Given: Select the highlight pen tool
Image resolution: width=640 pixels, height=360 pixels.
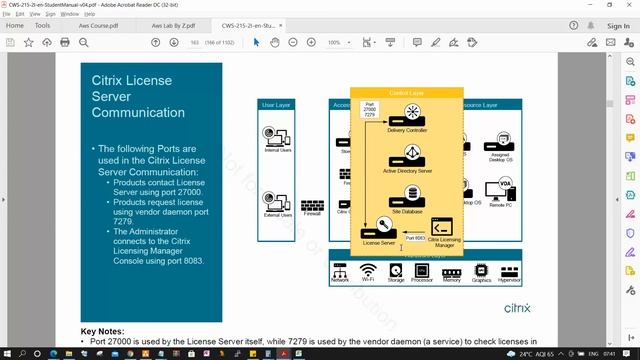Looking at the screenshot, I should [x=436, y=42].
